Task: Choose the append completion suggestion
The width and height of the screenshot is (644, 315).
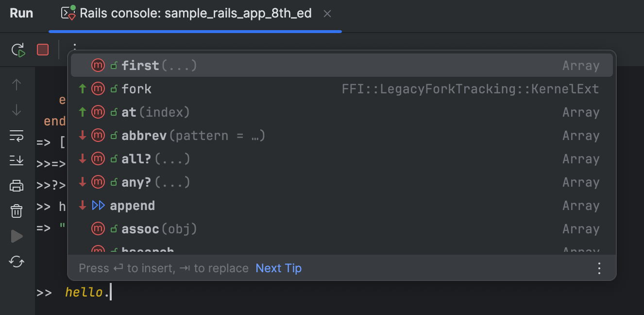Action: [342, 206]
